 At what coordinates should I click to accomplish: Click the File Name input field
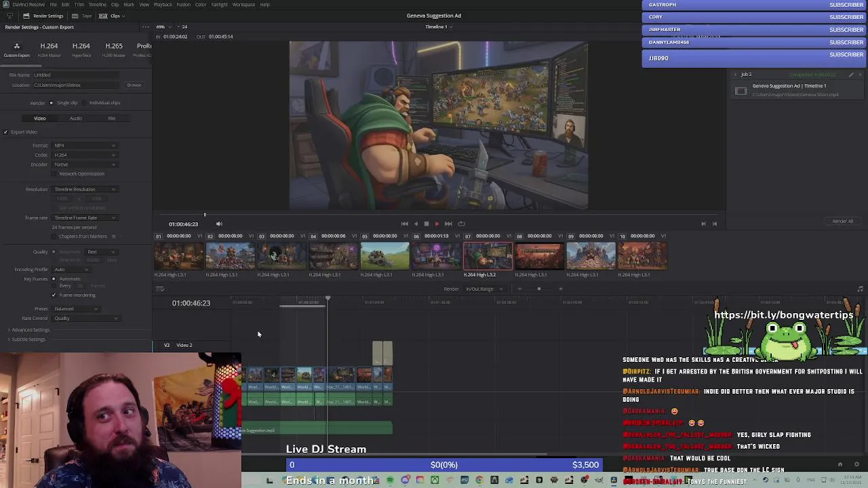pyautogui.click(x=75, y=75)
